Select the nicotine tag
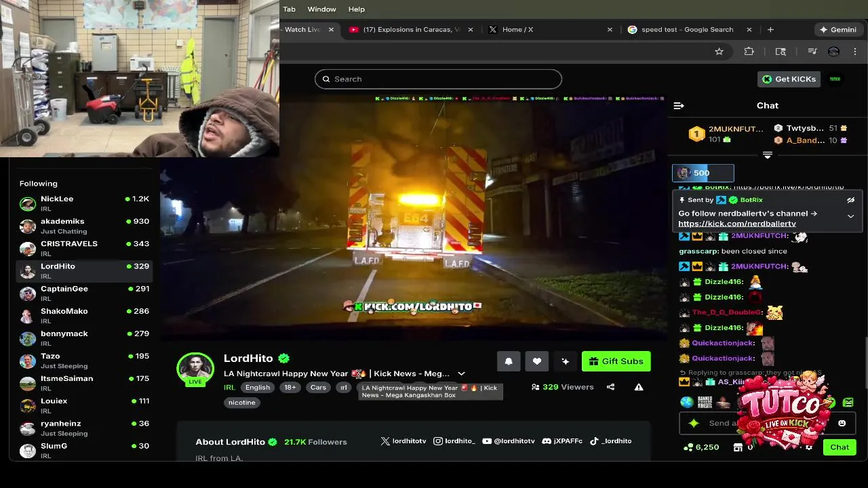 [x=242, y=403]
